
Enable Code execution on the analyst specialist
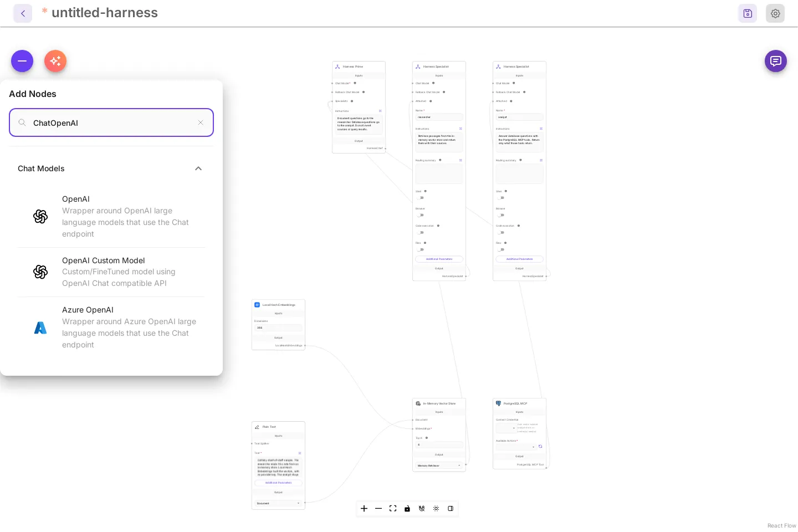click(501, 232)
